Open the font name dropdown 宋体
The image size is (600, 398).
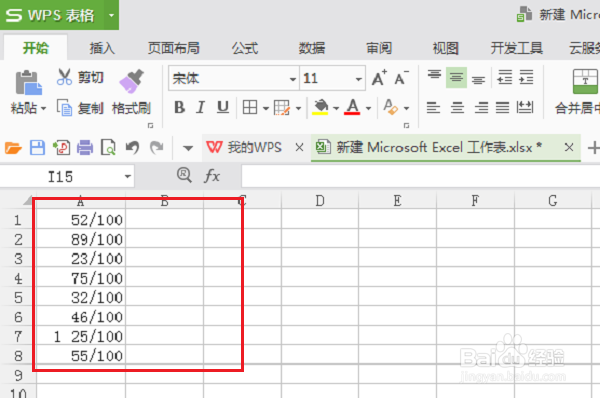(x=293, y=79)
